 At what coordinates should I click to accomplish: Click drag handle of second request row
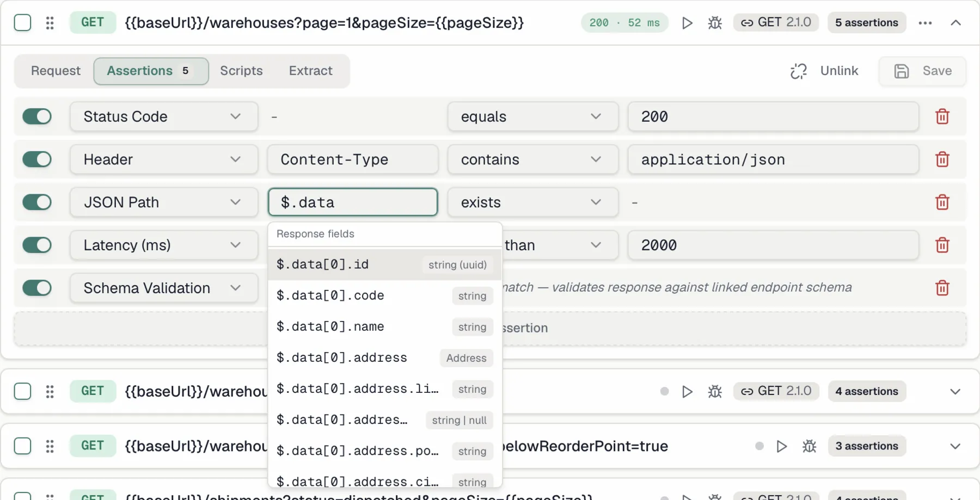[x=50, y=392]
